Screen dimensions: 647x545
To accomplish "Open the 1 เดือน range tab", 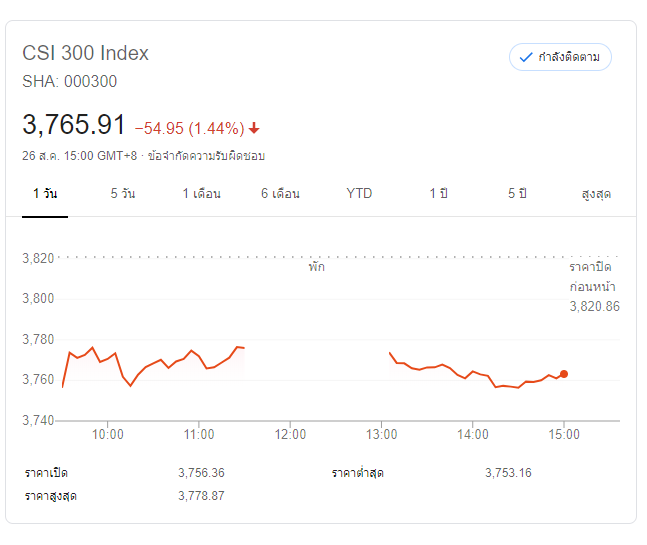I will [201, 193].
